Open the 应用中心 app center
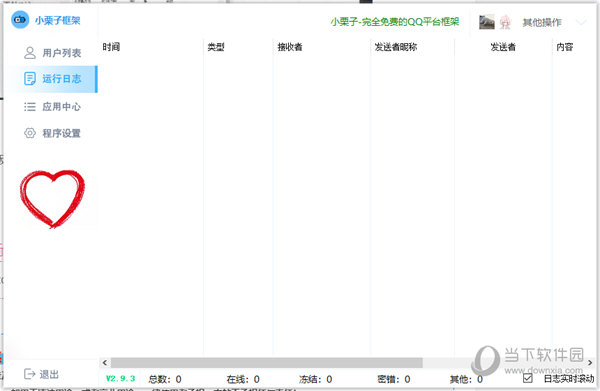The height and width of the screenshot is (391, 600). [x=52, y=106]
